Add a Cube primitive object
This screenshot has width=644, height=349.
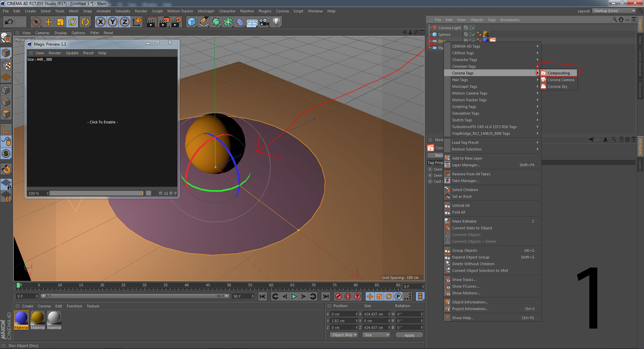click(x=192, y=22)
